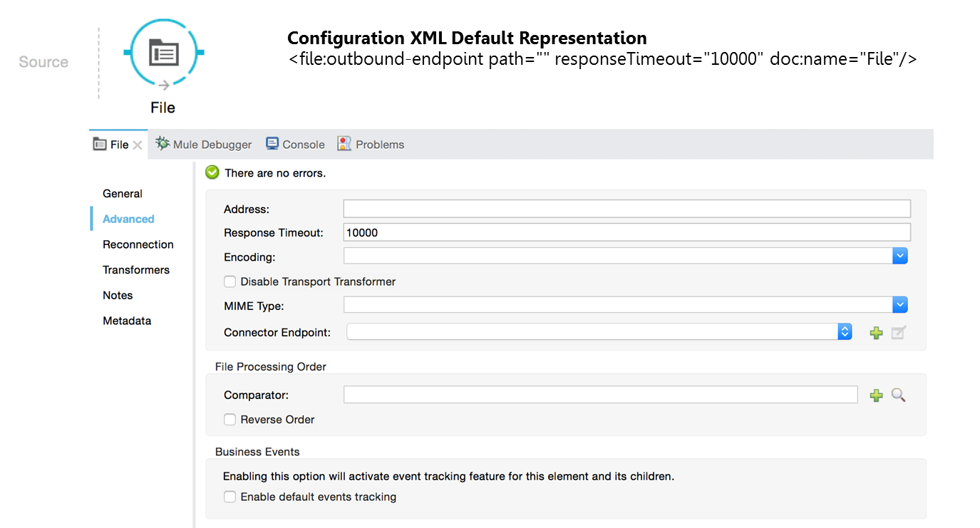This screenshot has width=980, height=528.
Task: Select the Transformers section
Action: (x=136, y=270)
